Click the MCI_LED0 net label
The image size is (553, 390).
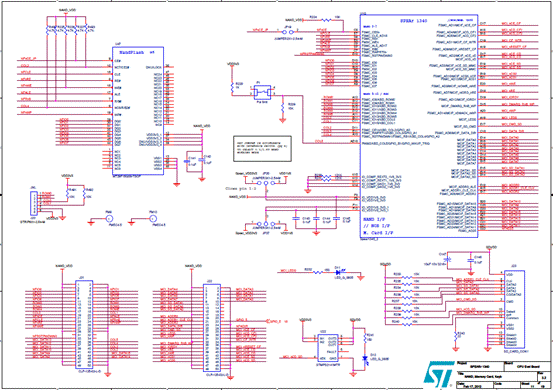[x=288, y=271]
